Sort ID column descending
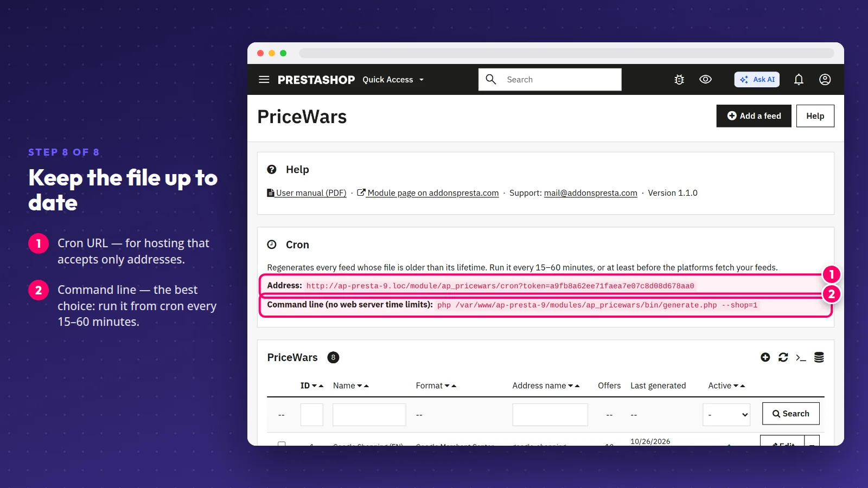Screen dimensions: 868x488 pyautogui.click(x=315, y=386)
